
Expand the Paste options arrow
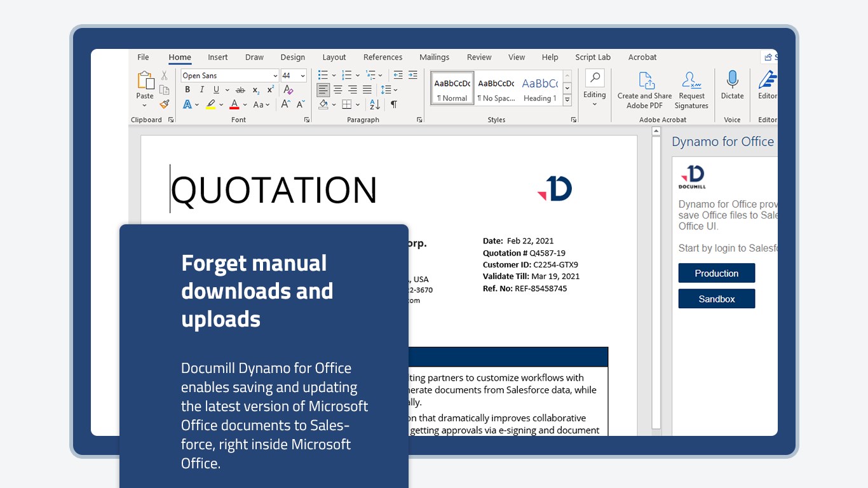pos(145,105)
